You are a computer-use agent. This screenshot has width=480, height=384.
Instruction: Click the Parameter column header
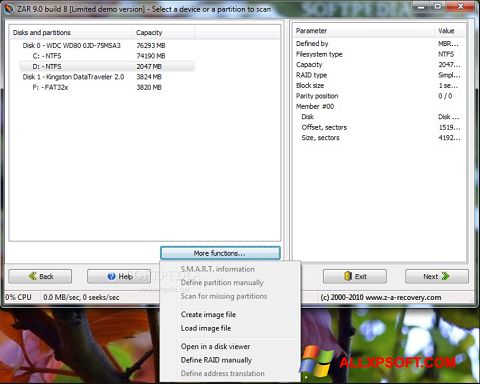(x=364, y=31)
